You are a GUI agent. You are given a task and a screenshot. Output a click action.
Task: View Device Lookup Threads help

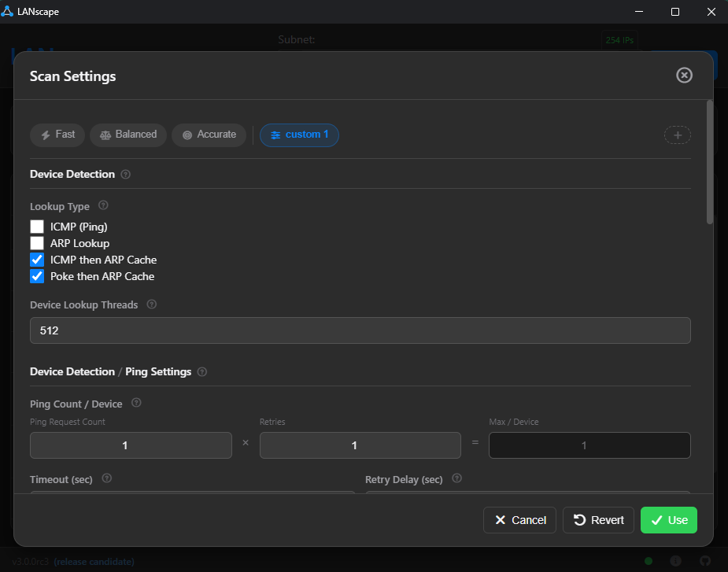tap(151, 304)
